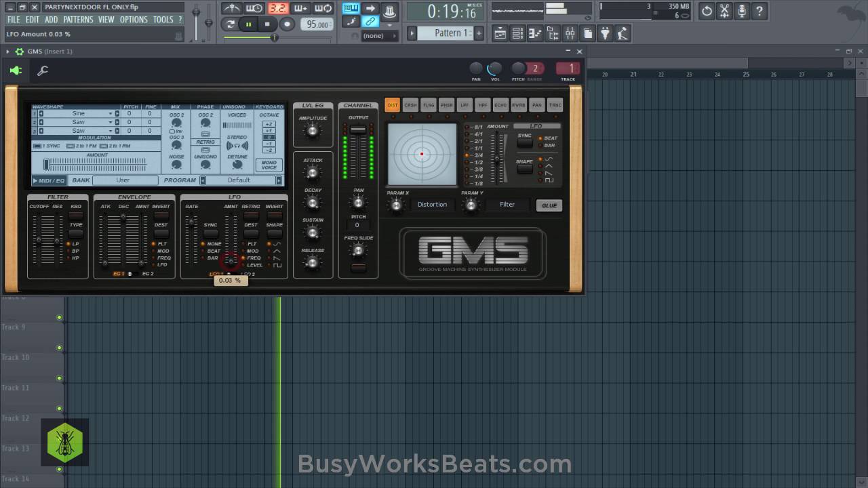868x488 pixels.
Task: Toggle the 3.2 countdown before recording icon
Action: coord(277,8)
